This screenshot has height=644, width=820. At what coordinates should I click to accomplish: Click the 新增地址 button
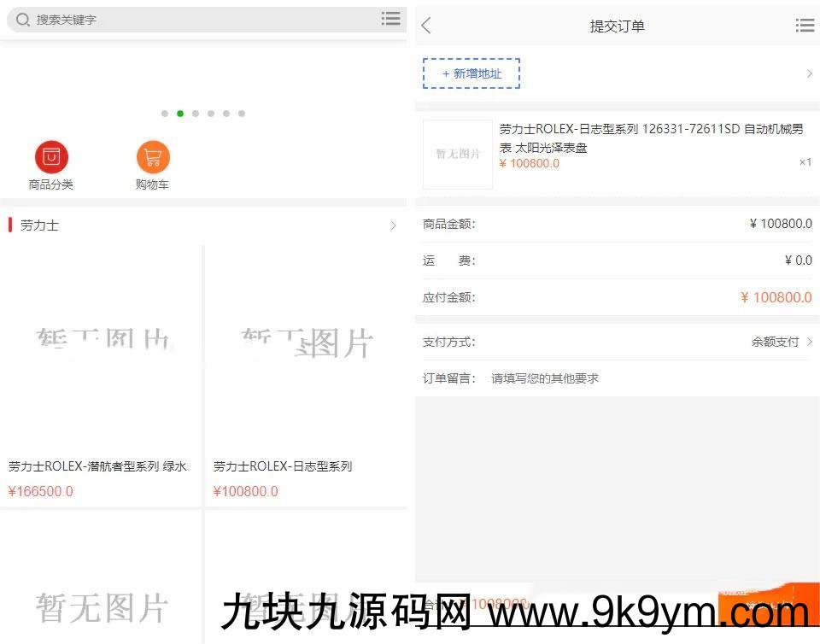471,73
